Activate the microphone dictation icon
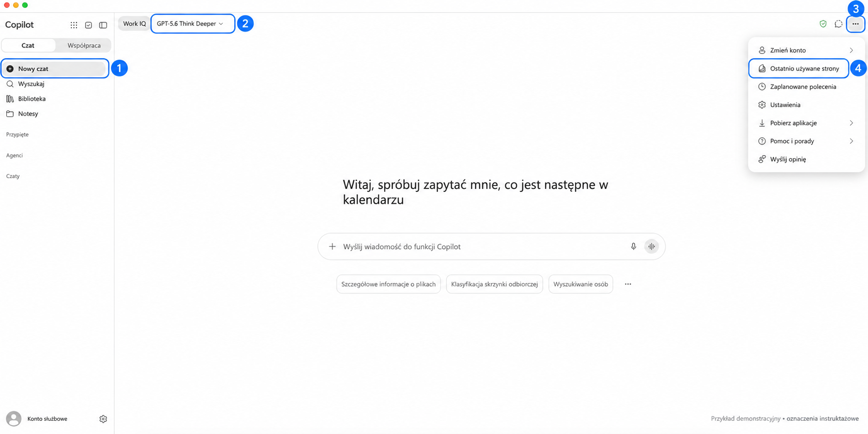 tap(633, 247)
